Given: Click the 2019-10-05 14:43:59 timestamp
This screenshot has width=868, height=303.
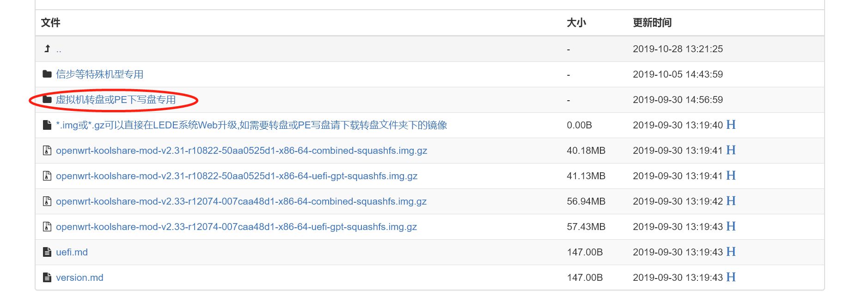Looking at the screenshot, I should [x=678, y=74].
